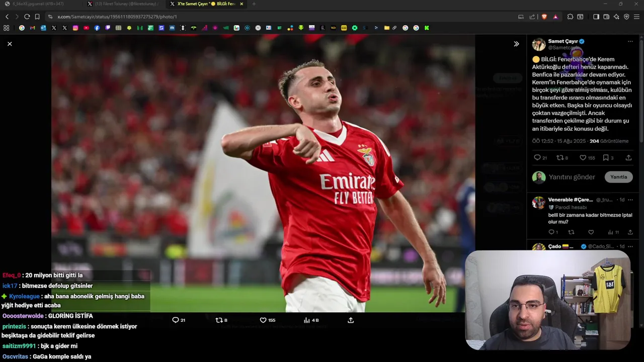Screen dimensions: 644x362
Task: Open comments below photo showing 21
Action: (179, 320)
